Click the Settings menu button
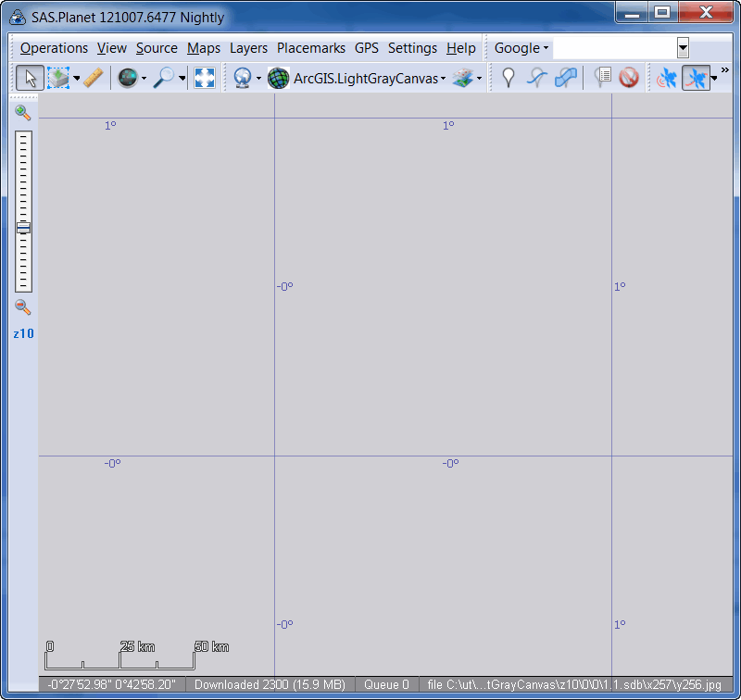Screen dimensions: 741x700 click(x=412, y=48)
